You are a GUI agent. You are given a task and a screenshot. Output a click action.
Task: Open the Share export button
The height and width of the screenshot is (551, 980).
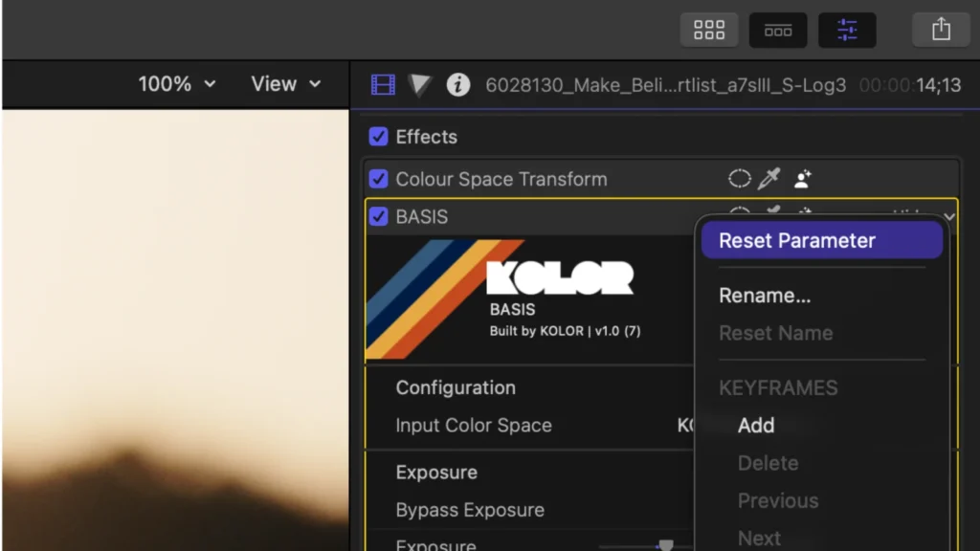click(941, 30)
